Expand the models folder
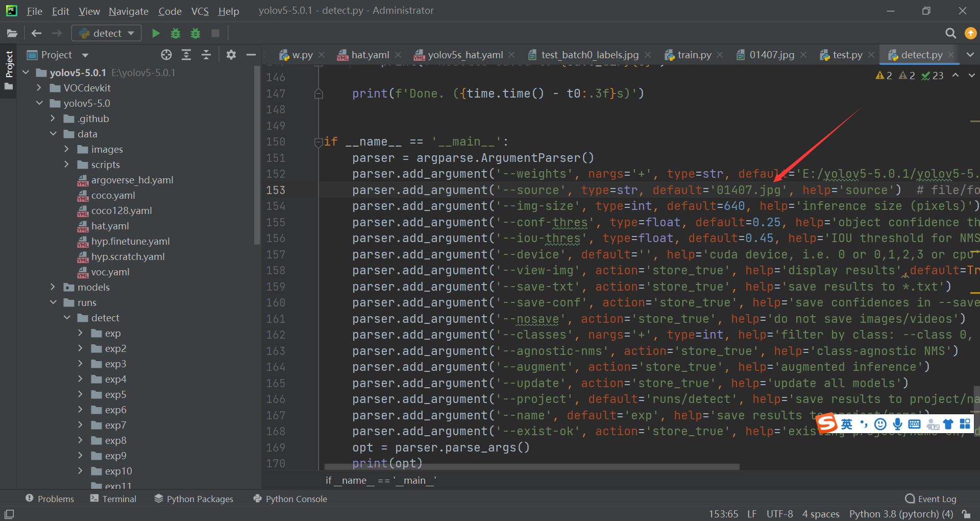 tap(53, 287)
